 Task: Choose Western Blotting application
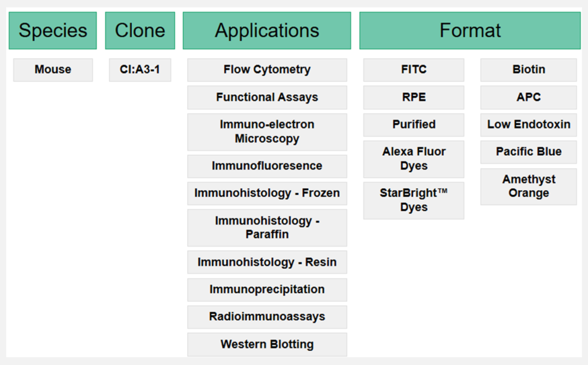pyautogui.click(x=267, y=344)
